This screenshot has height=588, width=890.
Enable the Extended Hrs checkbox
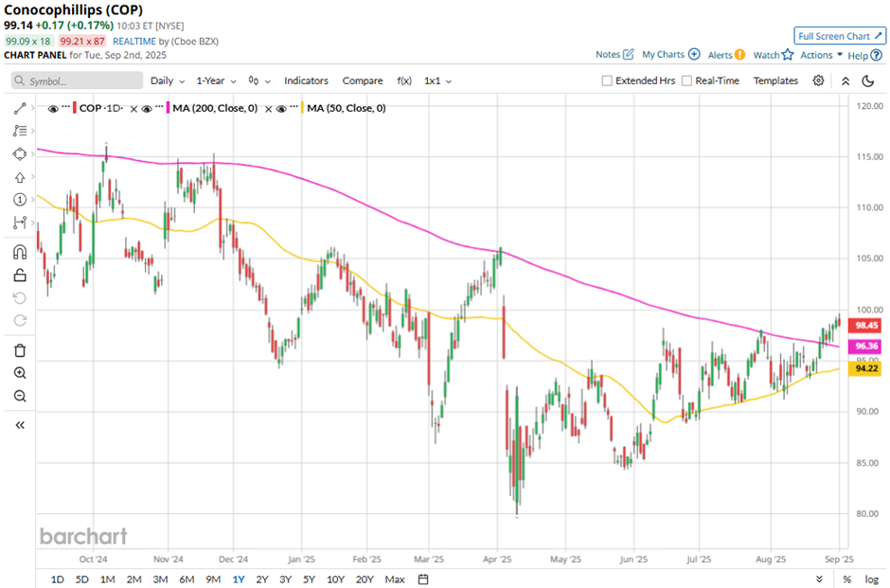607,80
